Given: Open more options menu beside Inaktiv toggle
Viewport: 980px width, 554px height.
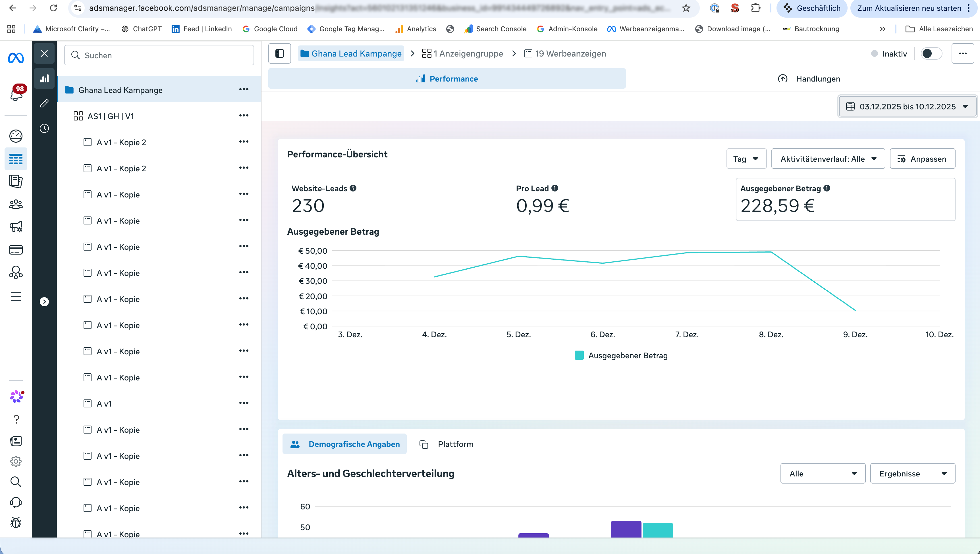Looking at the screenshot, I should tap(962, 54).
